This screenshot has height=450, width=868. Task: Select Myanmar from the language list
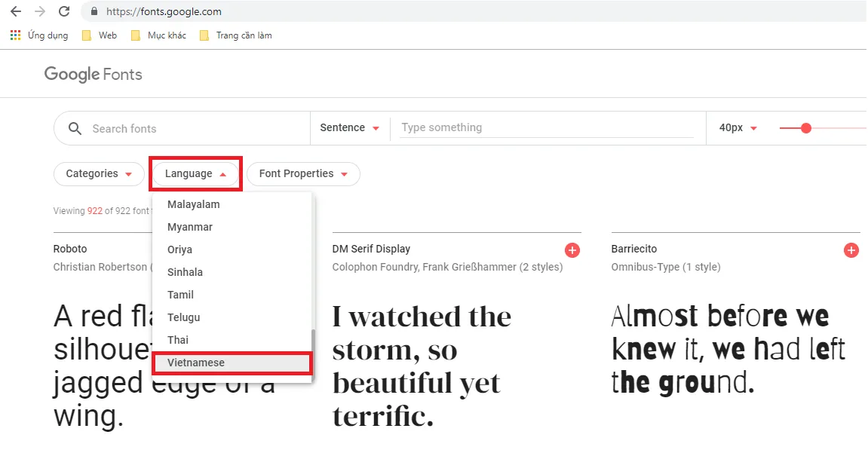pos(232,227)
